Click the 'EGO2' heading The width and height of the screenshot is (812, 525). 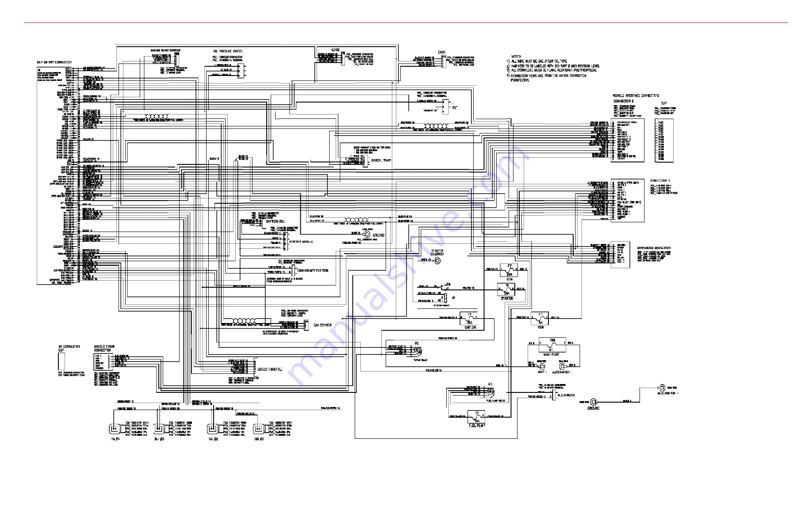pyautogui.click(x=335, y=49)
